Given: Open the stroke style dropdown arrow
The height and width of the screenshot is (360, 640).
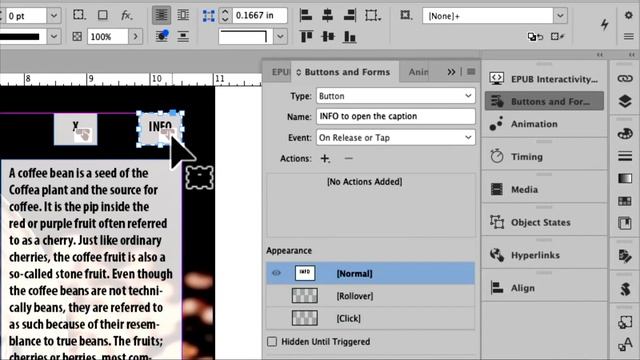Looking at the screenshot, I should (x=53, y=36).
